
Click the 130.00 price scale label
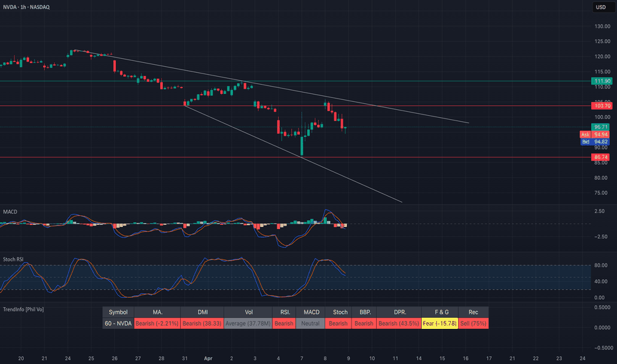click(x=602, y=26)
